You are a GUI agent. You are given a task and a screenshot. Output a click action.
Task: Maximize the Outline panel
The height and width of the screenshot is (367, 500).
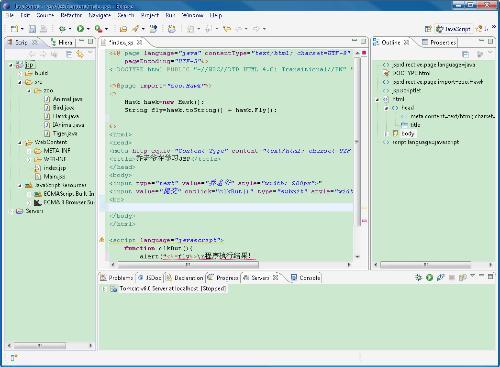pyautogui.click(x=490, y=41)
